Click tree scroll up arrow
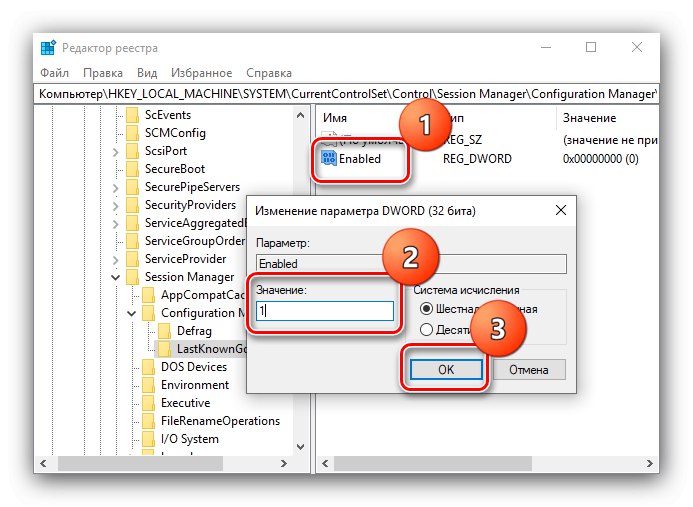Screen dimensions: 693x507 [x=301, y=115]
